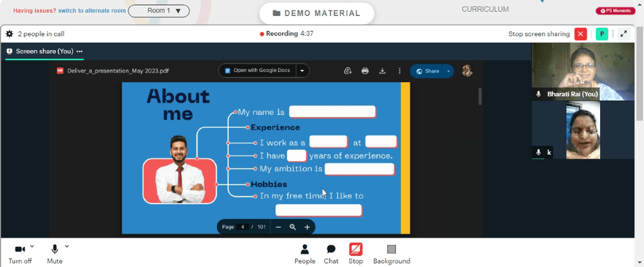Click Open with Google Docs button
The width and height of the screenshot is (644, 267).
(258, 71)
